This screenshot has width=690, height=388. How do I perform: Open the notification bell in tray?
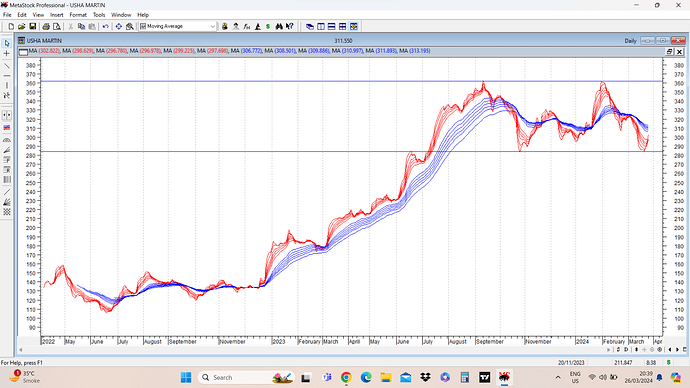[660, 377]
